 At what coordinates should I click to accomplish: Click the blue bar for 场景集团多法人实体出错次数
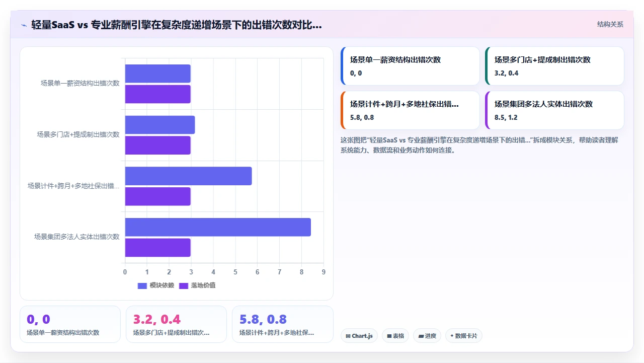coord(218,227)
